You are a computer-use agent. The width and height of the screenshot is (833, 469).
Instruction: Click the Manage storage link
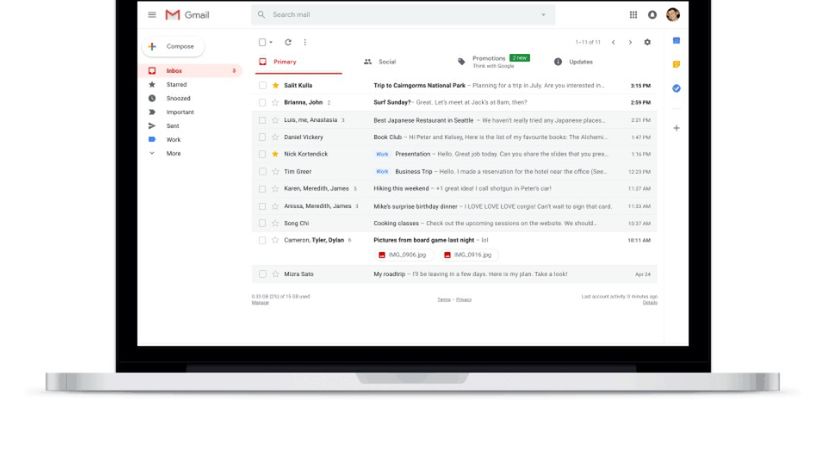260,303
